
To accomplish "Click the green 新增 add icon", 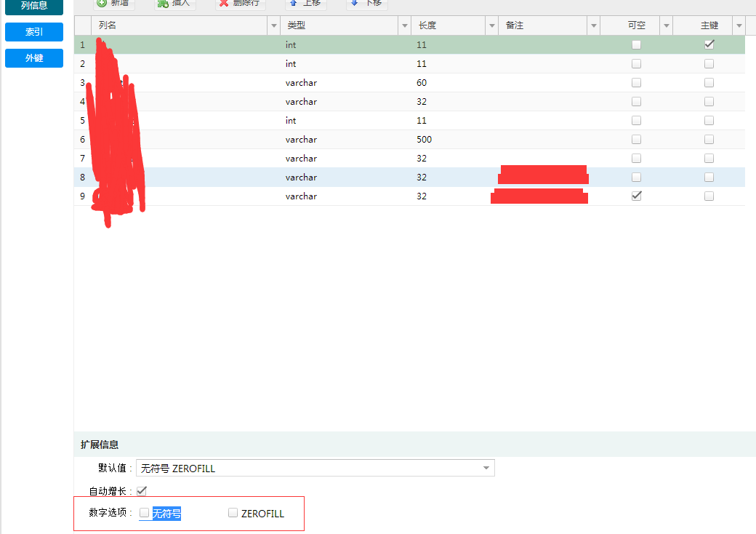I will [102, 3].
